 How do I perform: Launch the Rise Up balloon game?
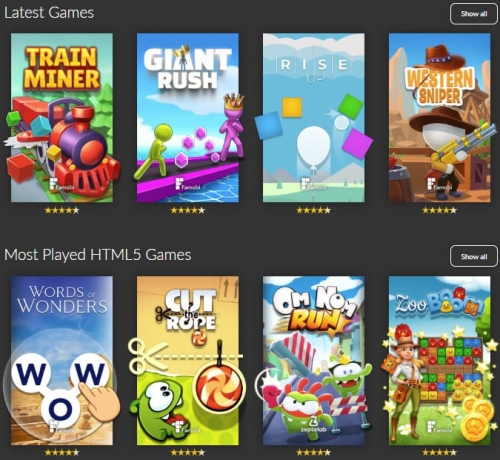[x=314, y=117]
